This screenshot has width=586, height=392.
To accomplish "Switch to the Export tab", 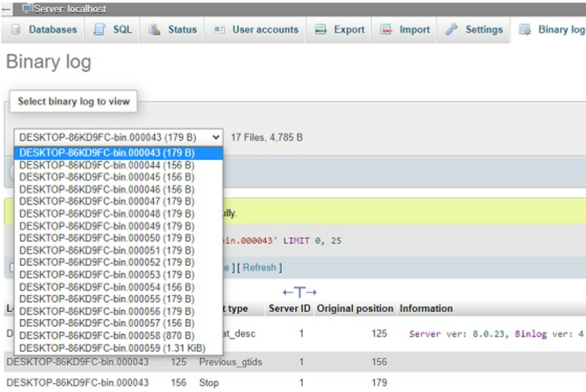I will [349, 30].
